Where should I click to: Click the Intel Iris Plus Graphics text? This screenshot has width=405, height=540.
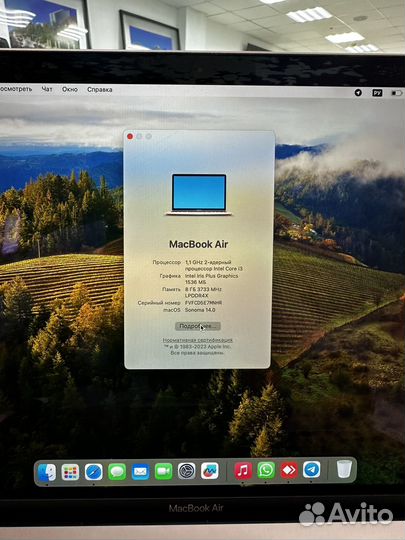click(x=211, y=276)
